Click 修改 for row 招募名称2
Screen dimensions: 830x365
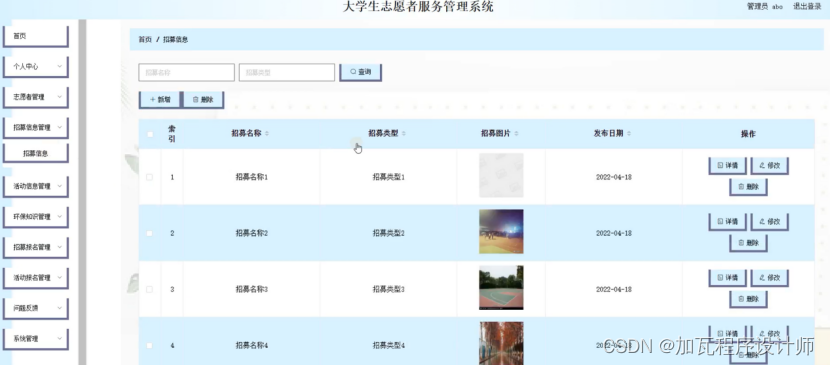[x=770, y=222]
